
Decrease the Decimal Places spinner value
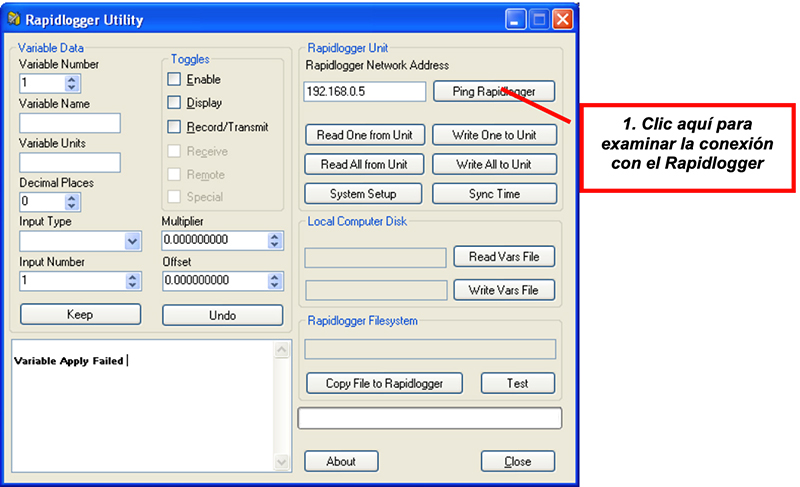(72, 206)
